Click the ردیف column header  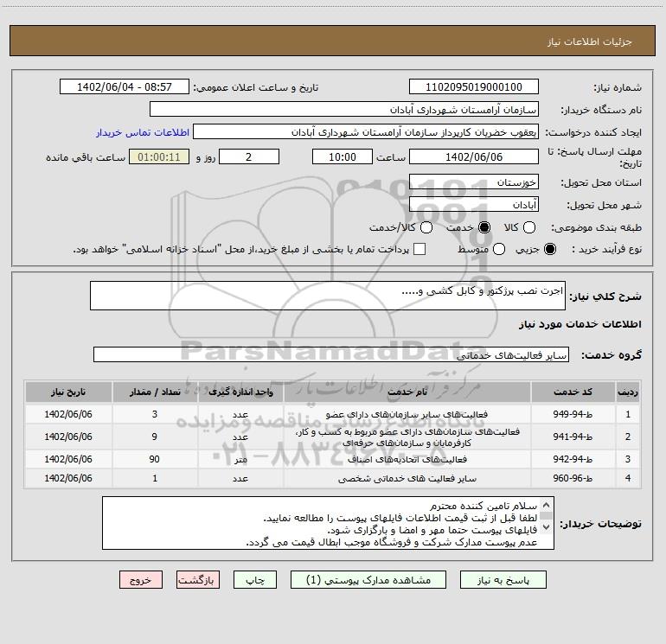point(628,392)
